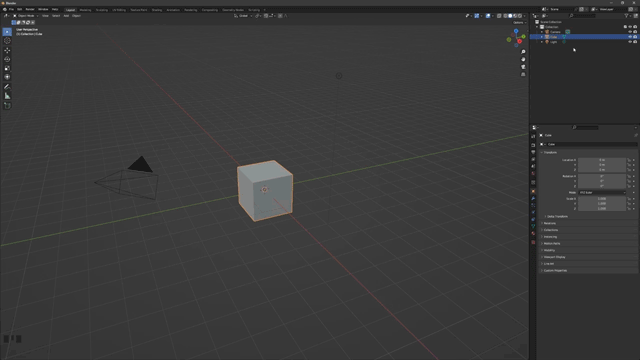Switch to rendered viewport shading

point(520,16)
